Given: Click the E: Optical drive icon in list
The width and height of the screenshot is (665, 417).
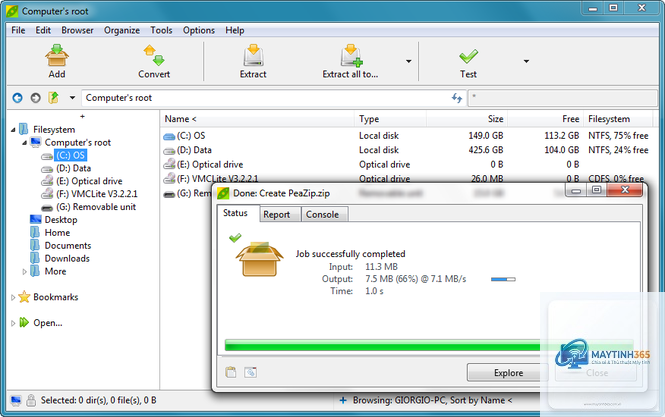Looking at the screenshot, I should 169,164.
